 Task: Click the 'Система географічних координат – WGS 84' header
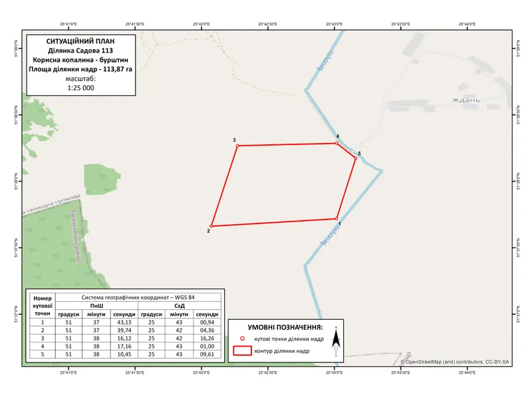138,297
